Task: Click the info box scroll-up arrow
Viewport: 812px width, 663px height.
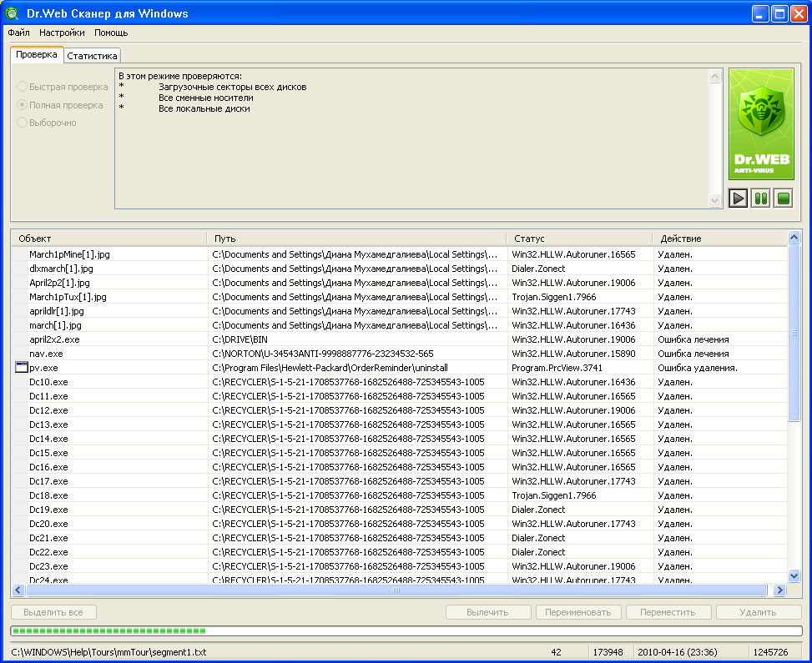Action: (x=714, y=76)
